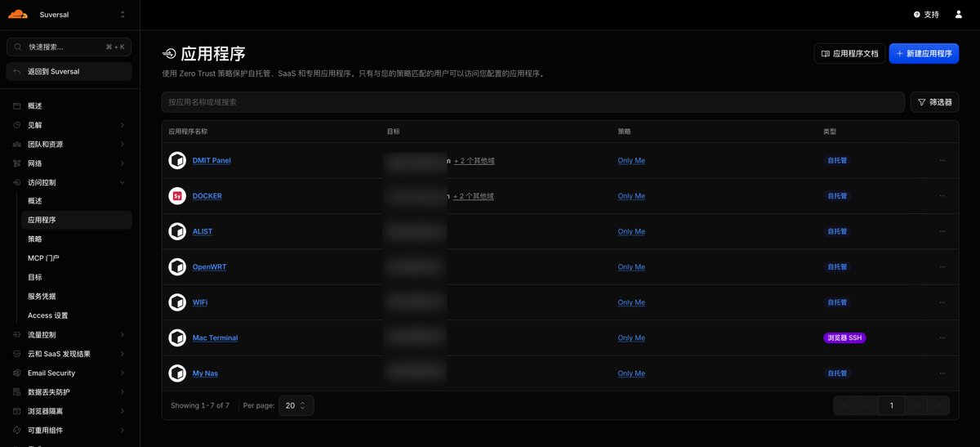
Task: Click the My Nas cube icon
Action: pos(177,373)
